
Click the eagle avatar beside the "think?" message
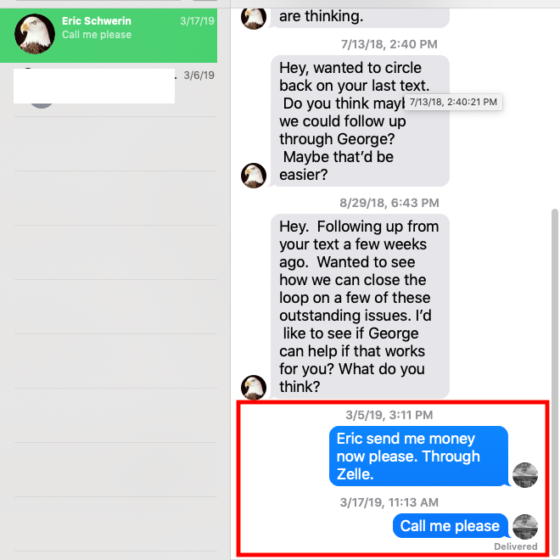(x=254, y=387)
